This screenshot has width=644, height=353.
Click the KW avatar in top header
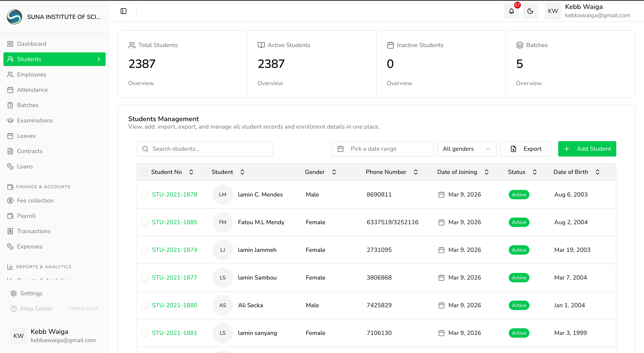[553, 11]
